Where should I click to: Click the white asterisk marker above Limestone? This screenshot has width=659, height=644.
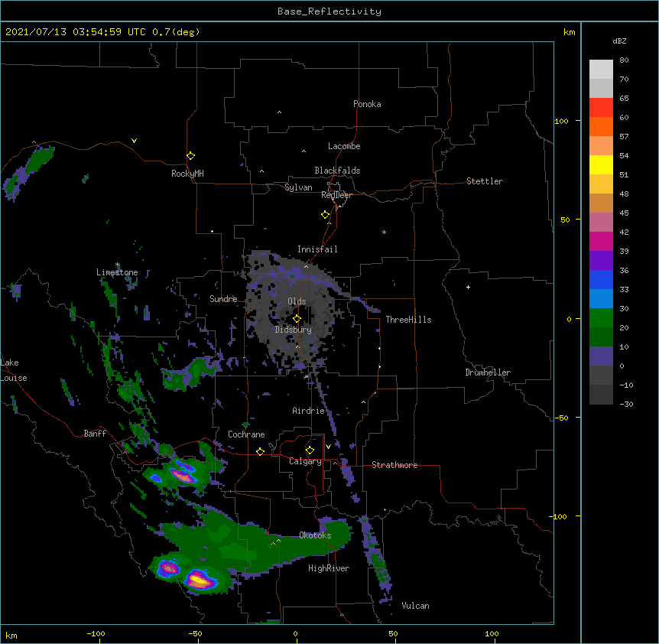[x=118, y=265]
